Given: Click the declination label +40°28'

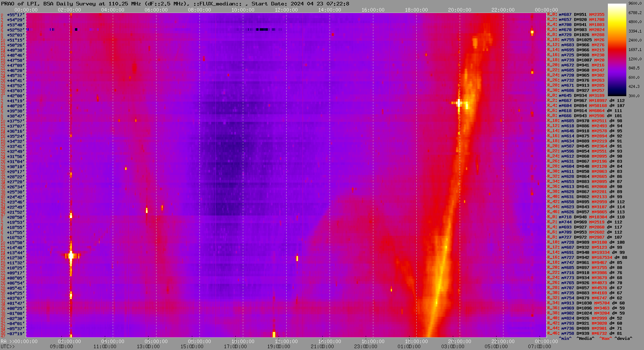Looking at the screenshot, I should [x=16, y=106].
